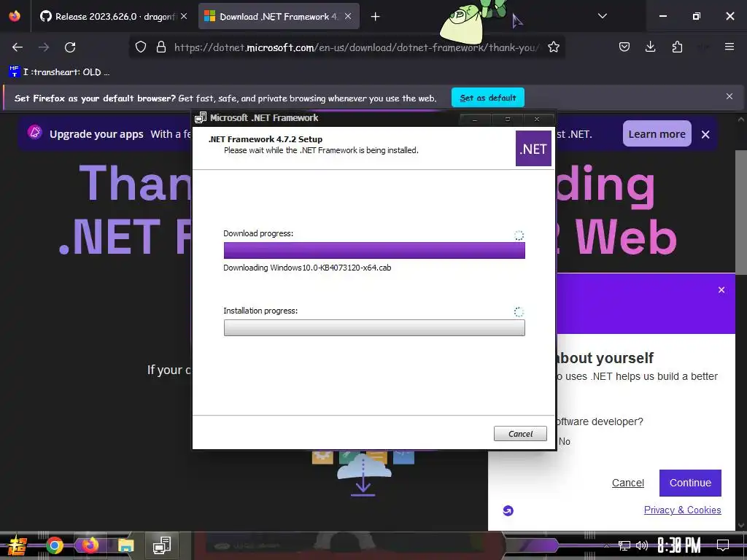Close the Upgrade your apps banner

705,134
